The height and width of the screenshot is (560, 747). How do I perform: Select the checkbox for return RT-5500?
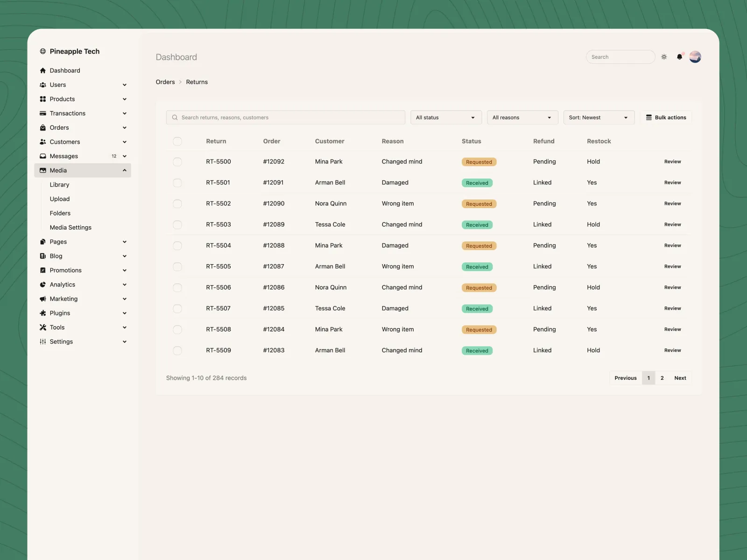pos(177,162)
